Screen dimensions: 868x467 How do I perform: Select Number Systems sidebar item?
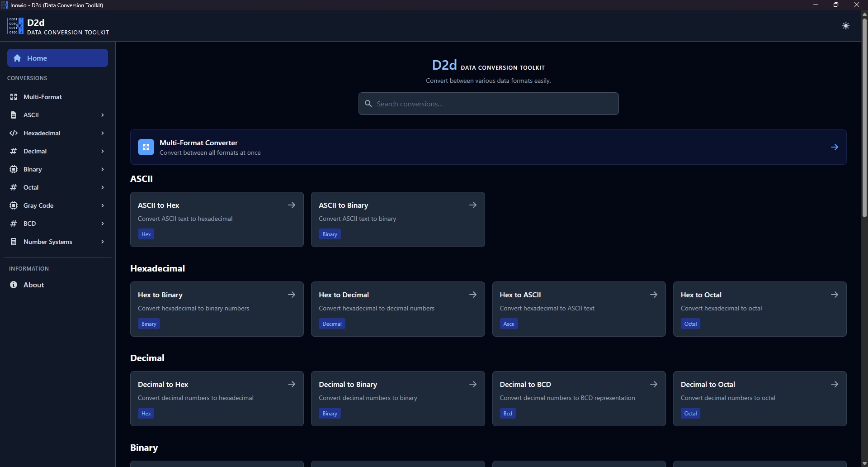coord(57,242)
